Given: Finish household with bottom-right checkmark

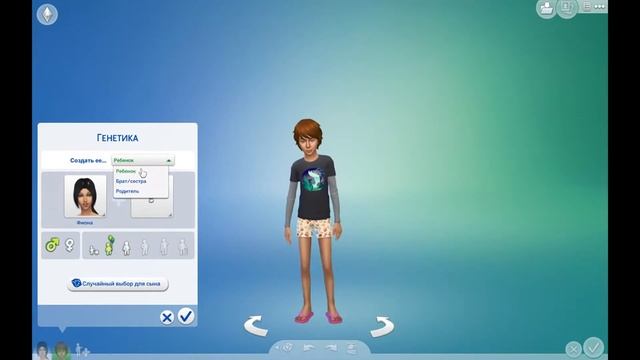Looking at the screenshot, I should (593, 347).
